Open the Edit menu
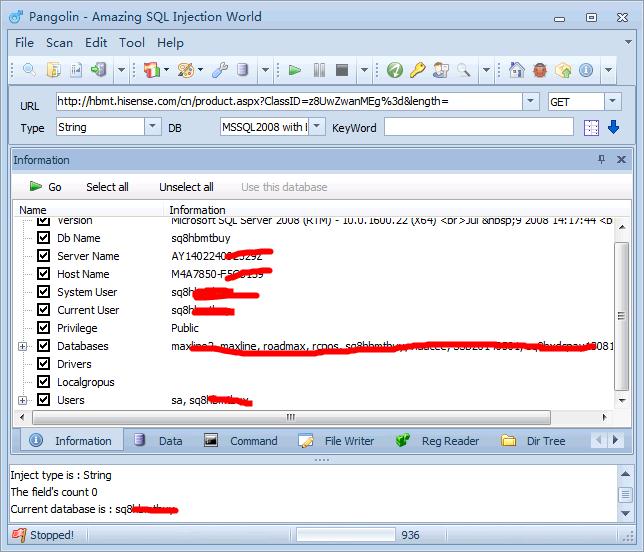This screenshot has width=644, height=552. (x=96, y=43)
